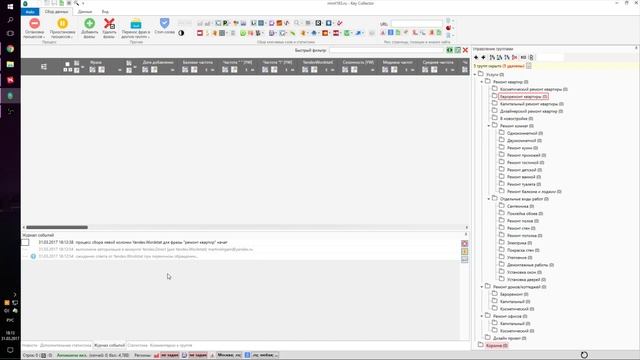Viewport: 640px width, 360px height.
Task: Open the Корзина trash group
Action: pyautogui.click(x=497, y=346)
